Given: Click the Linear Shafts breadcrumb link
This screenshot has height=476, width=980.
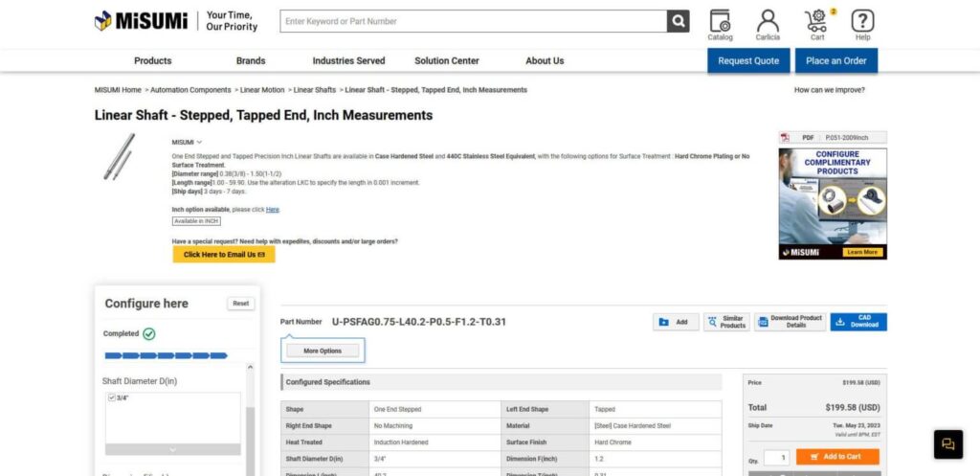Looking at the screenshot, I should [x=315, y=90].
